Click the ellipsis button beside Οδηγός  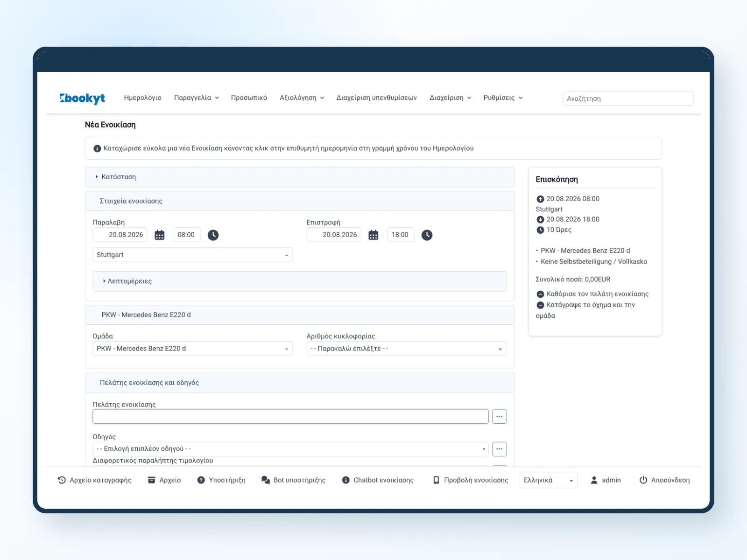(500, 449)
